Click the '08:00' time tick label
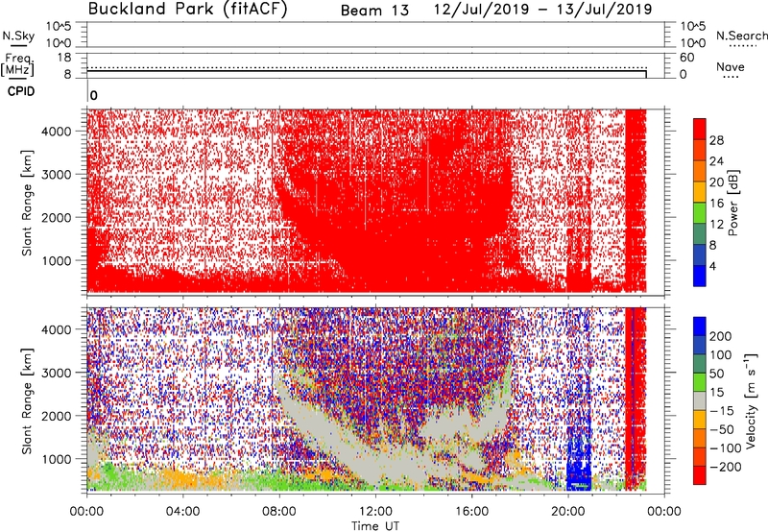The height and width of the screenshot is (532, 768). coord(279,512)
